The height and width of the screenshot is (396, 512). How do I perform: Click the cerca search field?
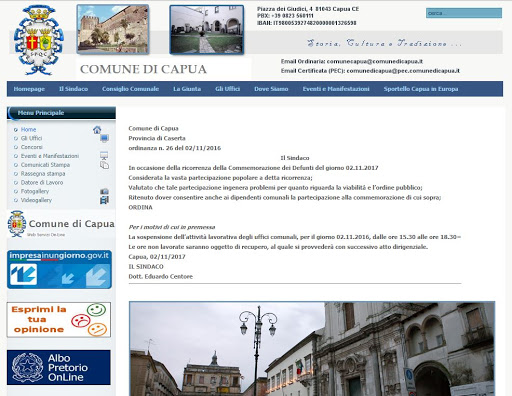tap(464, 13)
